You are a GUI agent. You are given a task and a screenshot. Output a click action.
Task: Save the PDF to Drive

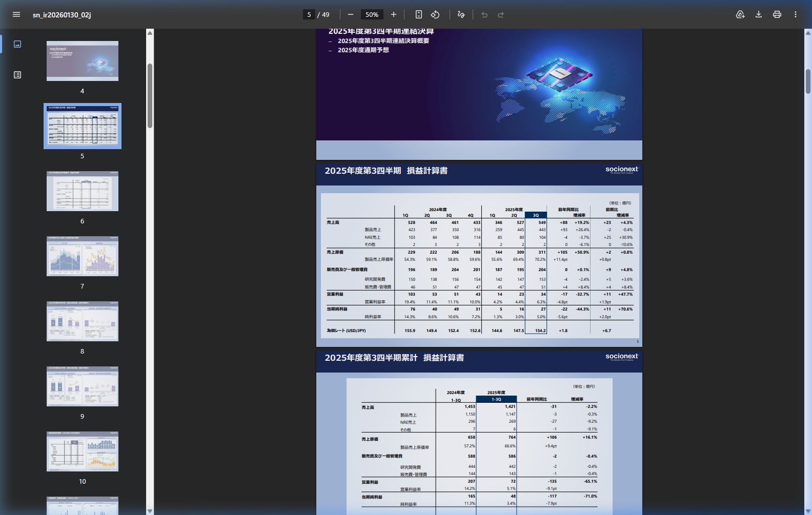click(x=740, y=14)
